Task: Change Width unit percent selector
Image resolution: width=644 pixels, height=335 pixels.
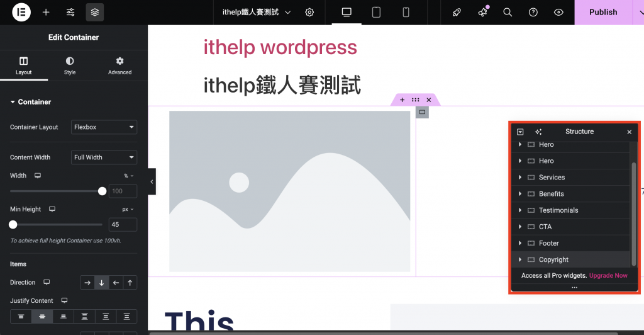Action: pyautogui.click(x=128, y=176)
